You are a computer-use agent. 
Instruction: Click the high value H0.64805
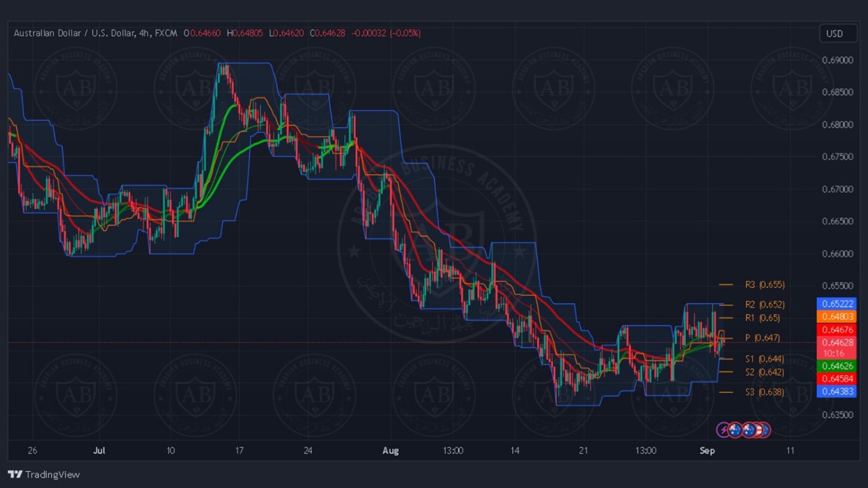pos(245,34)
